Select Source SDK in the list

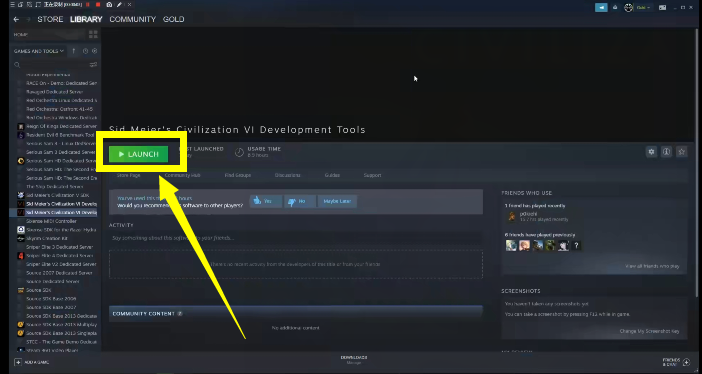(39, 290)
